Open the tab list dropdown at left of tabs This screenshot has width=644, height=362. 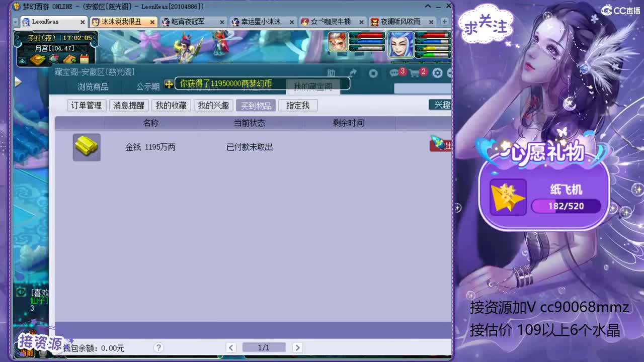(16, 22)
